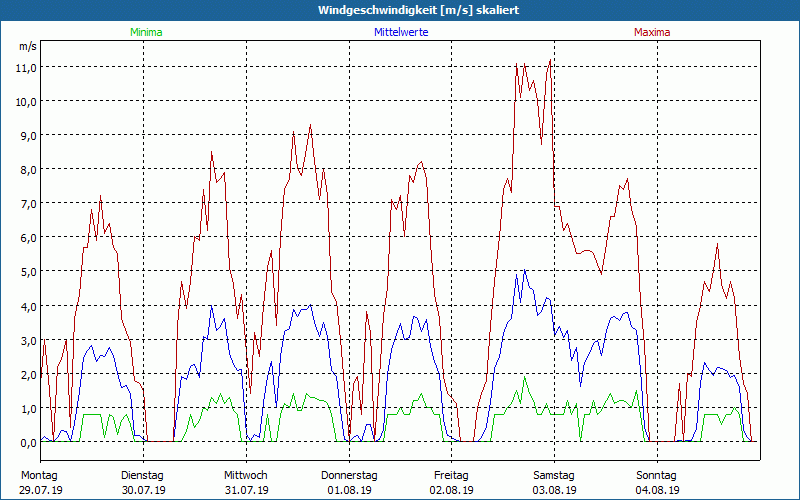Click the chart title Windgeschwindigkeit [m/s] skaliert
This screenshot has height=500, width=800.
coord(418,10)
